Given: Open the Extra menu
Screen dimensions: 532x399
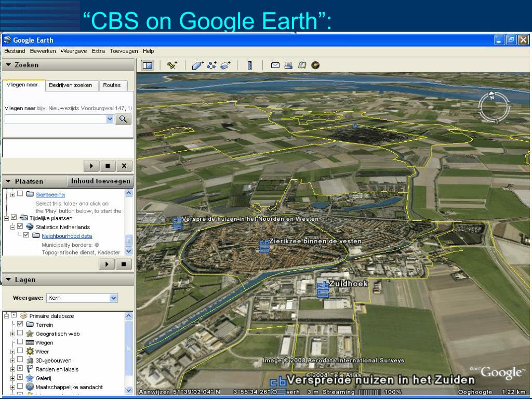Looking at the screenshot, I should (x=98, y=51).
